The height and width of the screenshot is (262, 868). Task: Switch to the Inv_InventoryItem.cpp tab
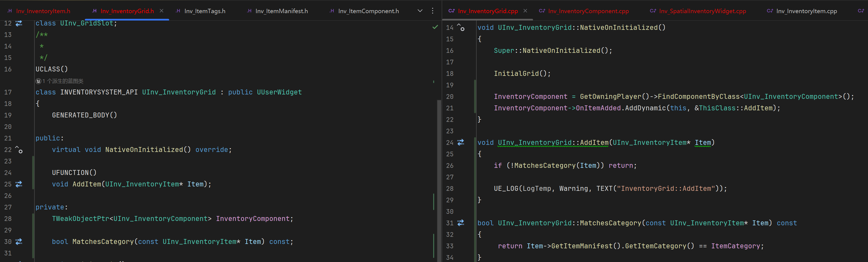(x=802, y=11)
